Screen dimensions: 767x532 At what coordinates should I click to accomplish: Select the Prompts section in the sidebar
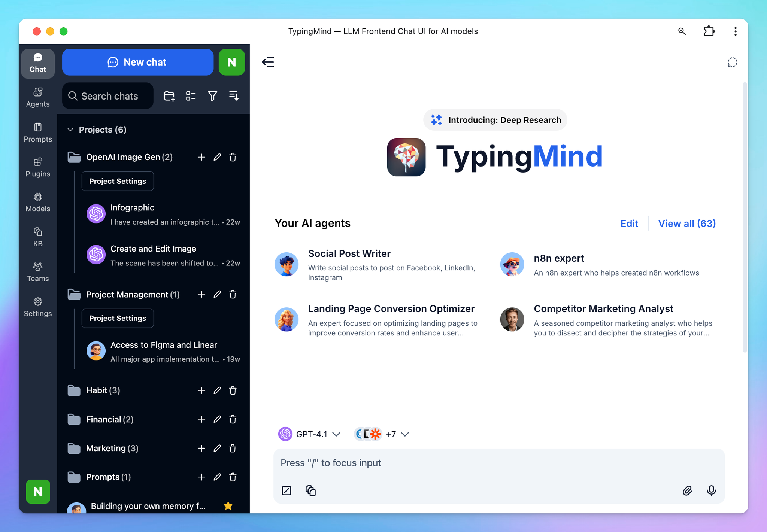[x=37, y=132]
